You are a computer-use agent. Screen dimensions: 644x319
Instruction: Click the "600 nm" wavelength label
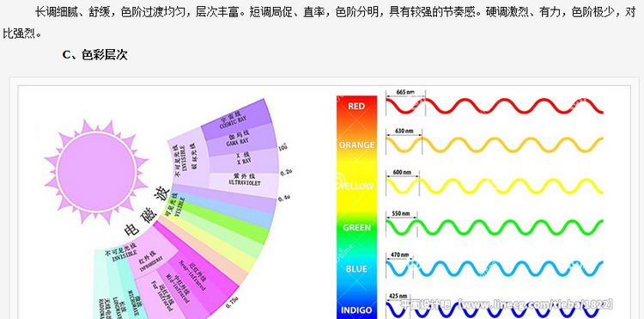[402, 172]
